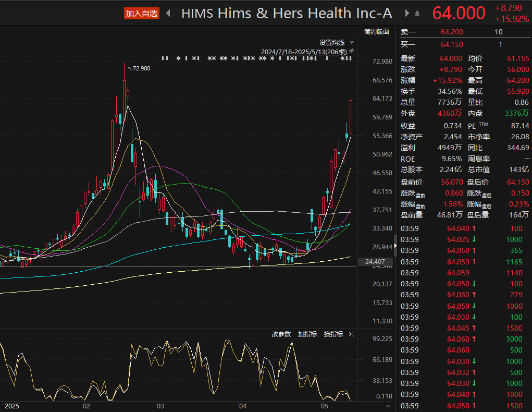This screenshot has width=532, height=412.
Task: Pin the chart date range
Action: [352, 51]
